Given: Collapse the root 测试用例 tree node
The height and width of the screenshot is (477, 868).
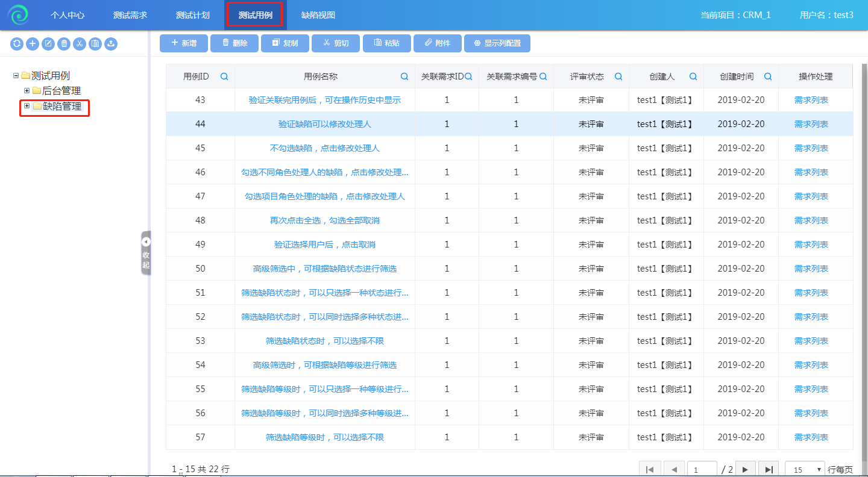Looking at the screenshot, I should click(16, 75).
